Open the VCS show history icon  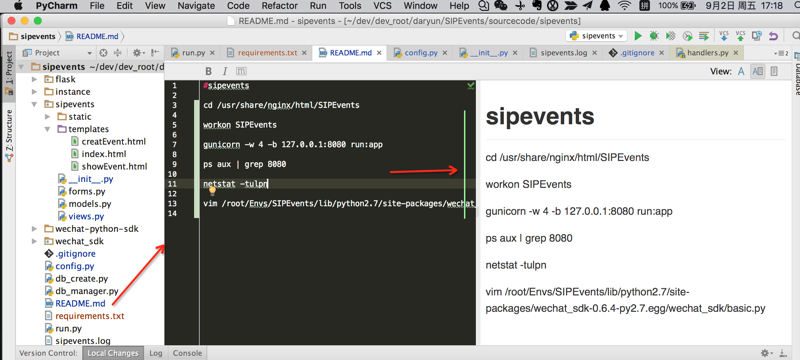pyautogui.click(x=757, y=36)
